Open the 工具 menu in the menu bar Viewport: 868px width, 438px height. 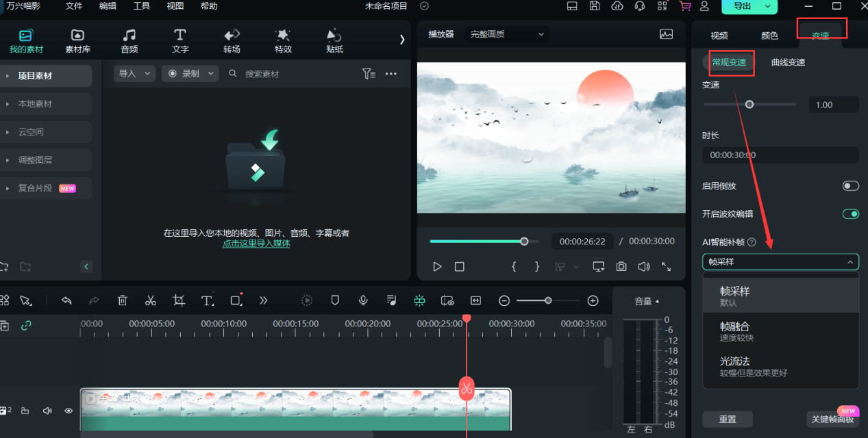(141, 6)
